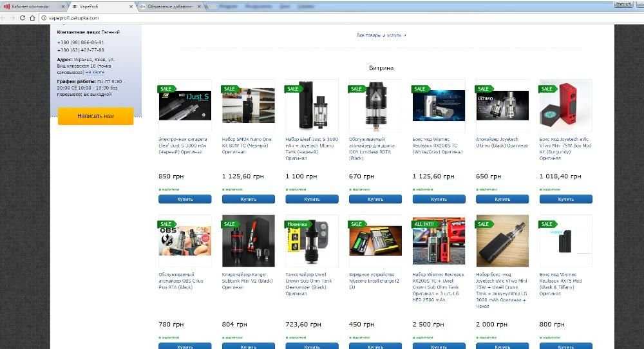Open Набор SMOK Nano One Kit title link
Screen dimensions: 644x349
coord(247,146)
